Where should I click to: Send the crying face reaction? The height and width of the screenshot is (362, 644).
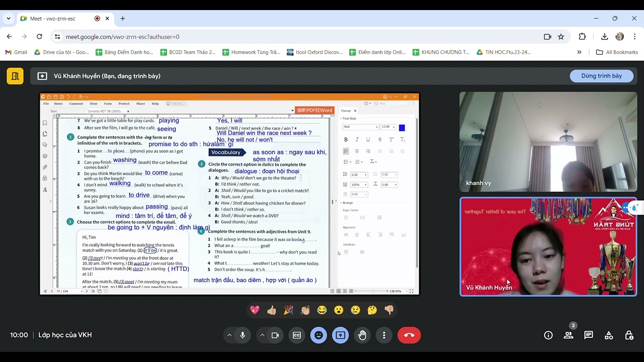click(355, 310)
